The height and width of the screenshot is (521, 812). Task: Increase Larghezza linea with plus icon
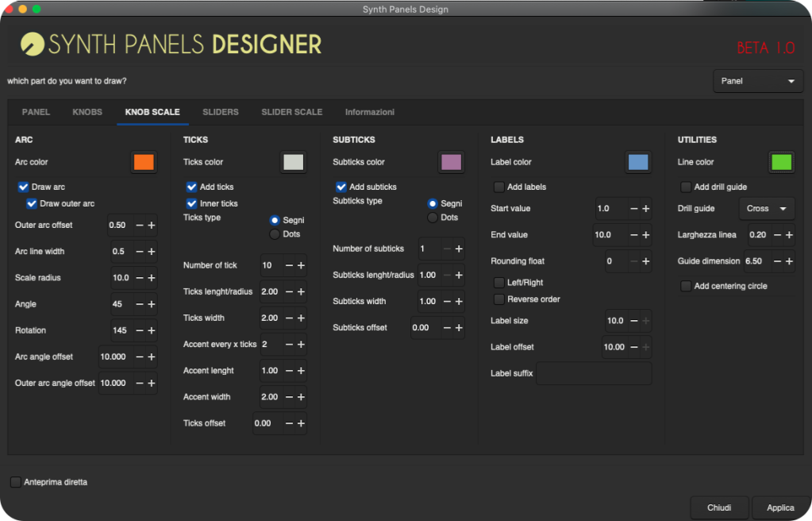(788, 235)
